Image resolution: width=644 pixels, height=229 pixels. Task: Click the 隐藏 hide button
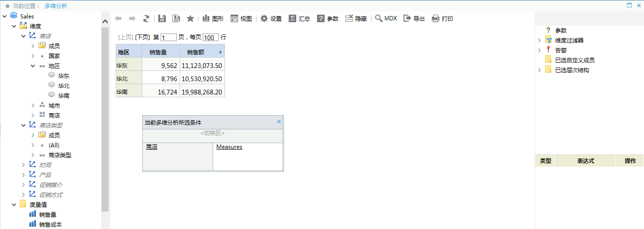[356, 18]
